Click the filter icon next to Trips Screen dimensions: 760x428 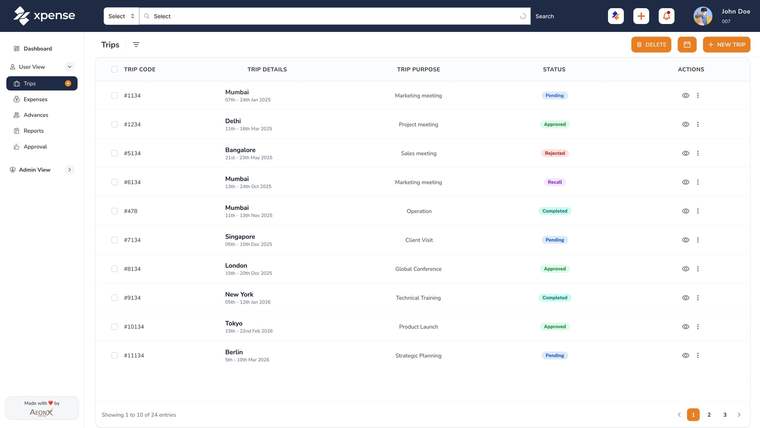[136, 45]
